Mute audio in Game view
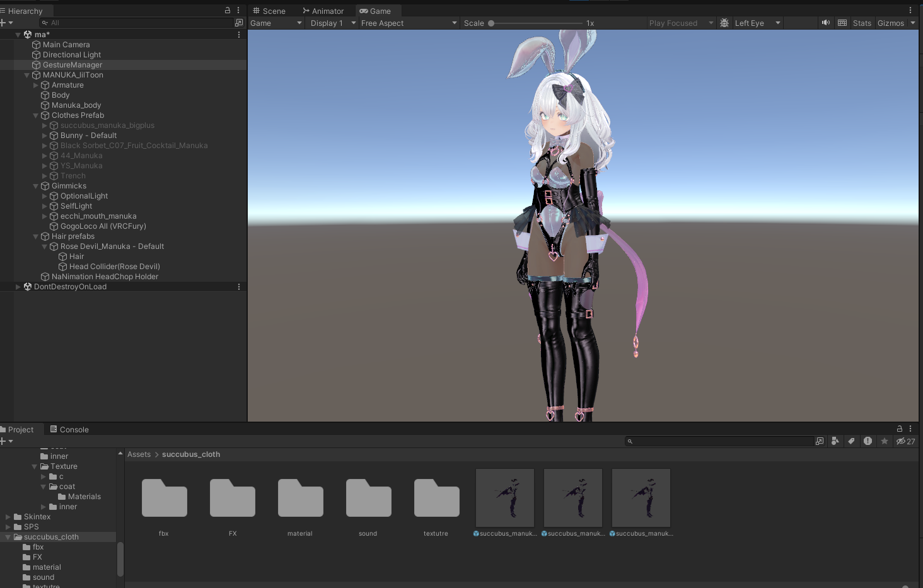This screenshot has height=588, width=923. pyautogui.click(x=826, y=23)
